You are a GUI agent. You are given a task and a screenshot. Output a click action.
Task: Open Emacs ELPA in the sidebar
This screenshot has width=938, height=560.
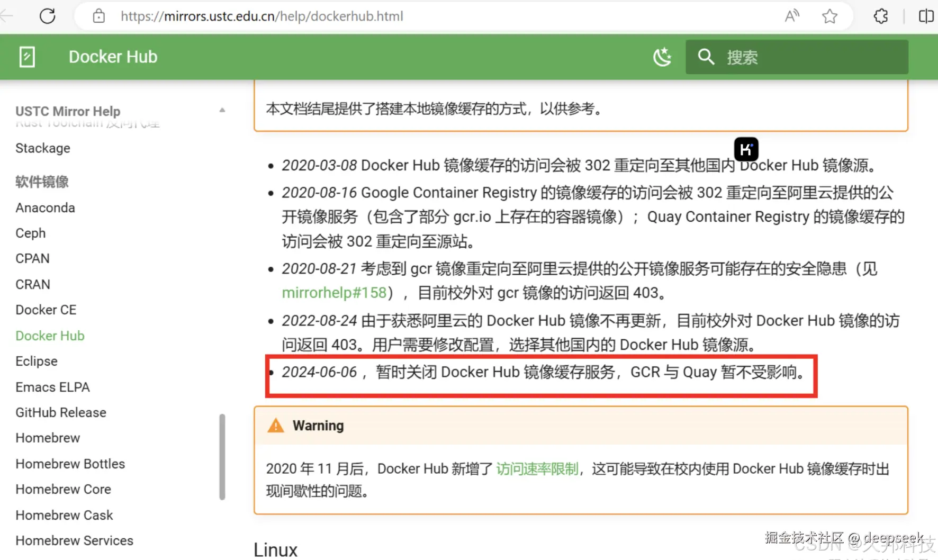[x=53, y=387]
